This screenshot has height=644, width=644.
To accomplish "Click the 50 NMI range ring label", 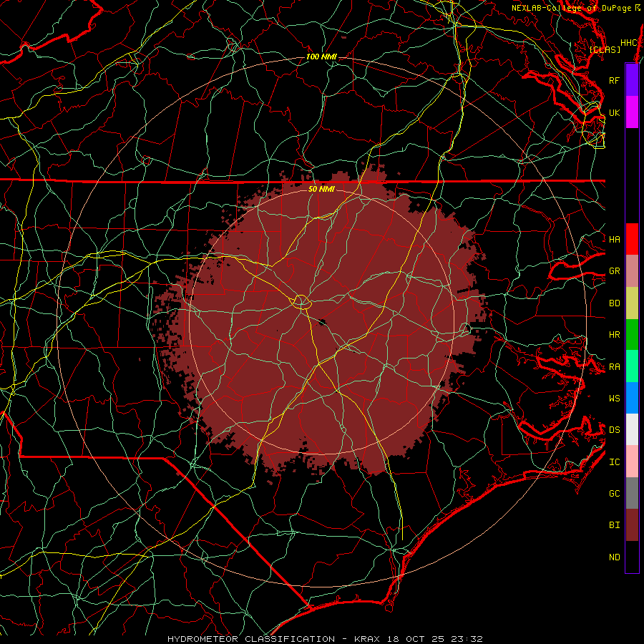I will 321,189.
